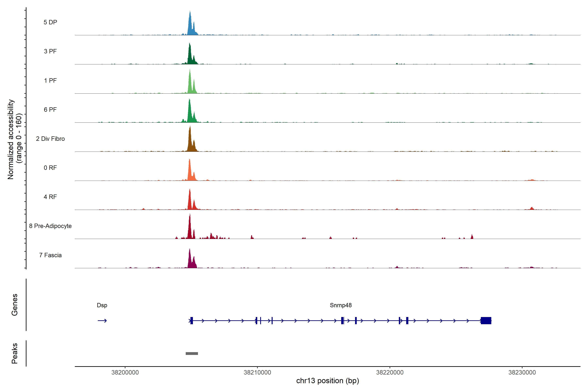
Task: Select the 0 RF track label
Action: (x=50, y=168)
